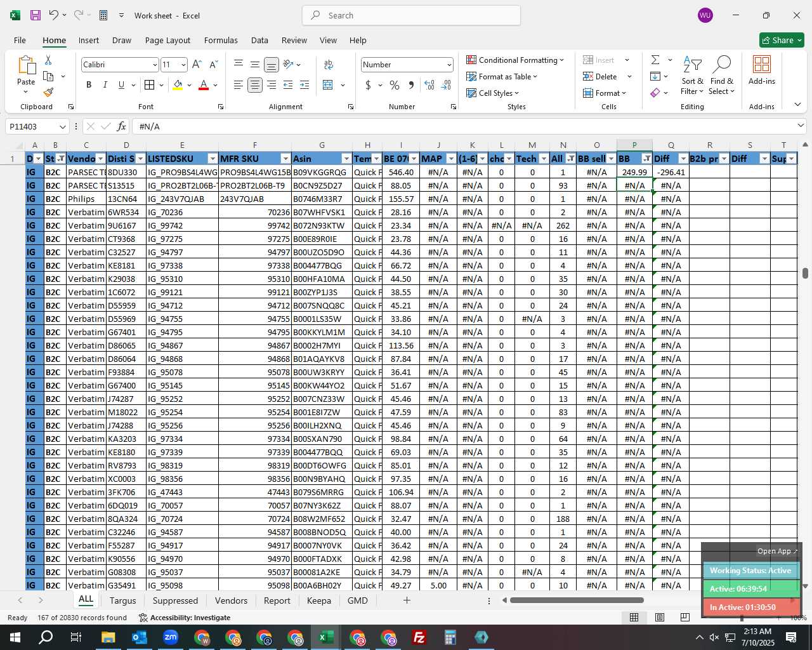Activate the Format Painter brush
The width and height of the screenshot is (812, 650).
48,92
